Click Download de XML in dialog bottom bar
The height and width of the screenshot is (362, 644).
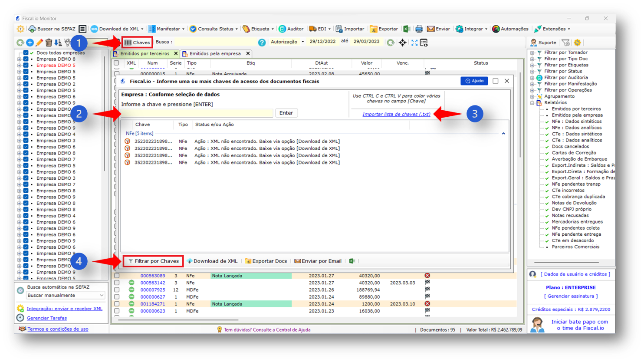tap(212, 261)
